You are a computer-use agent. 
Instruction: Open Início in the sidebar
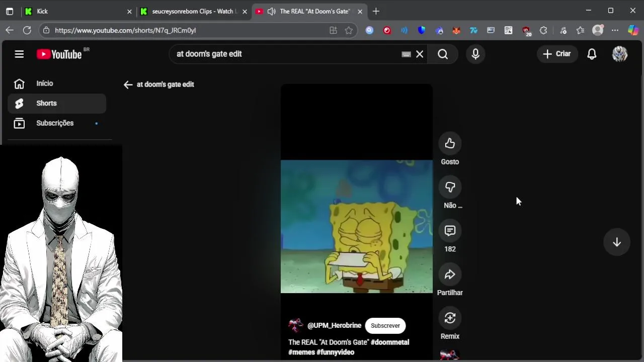click(x=57, y=83)
